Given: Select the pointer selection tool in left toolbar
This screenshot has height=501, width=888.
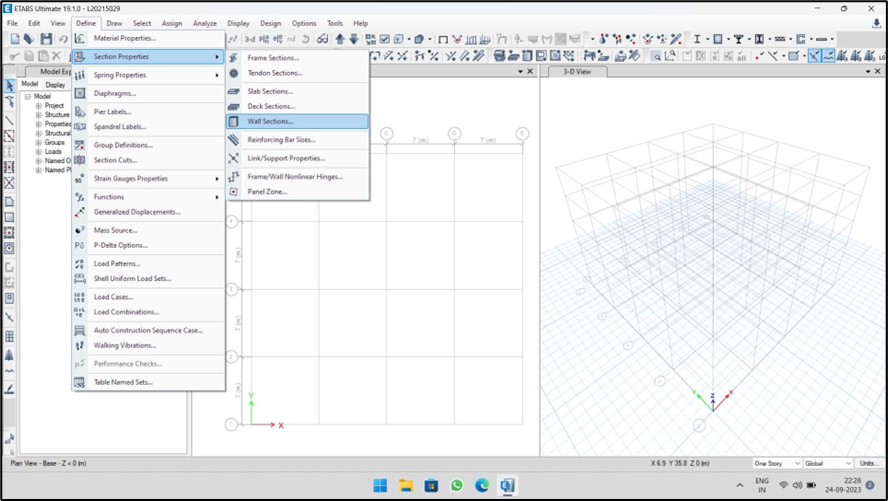Looking at the screenshot, I should coord(10,85).
